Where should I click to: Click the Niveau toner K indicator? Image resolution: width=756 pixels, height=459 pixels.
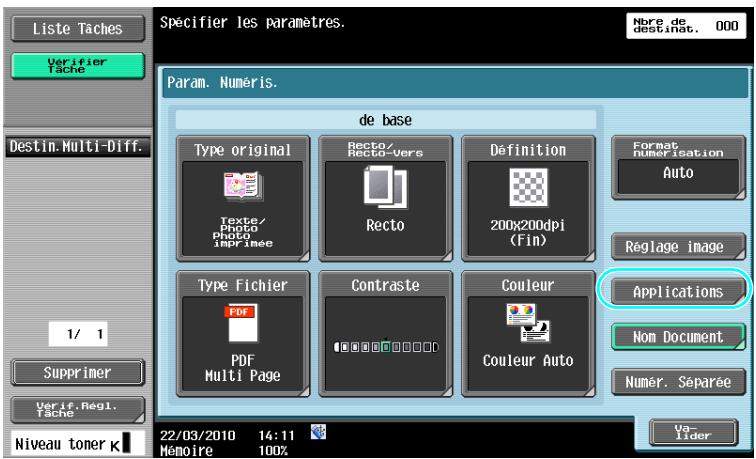pyautogui.click(x=78, y=444)
